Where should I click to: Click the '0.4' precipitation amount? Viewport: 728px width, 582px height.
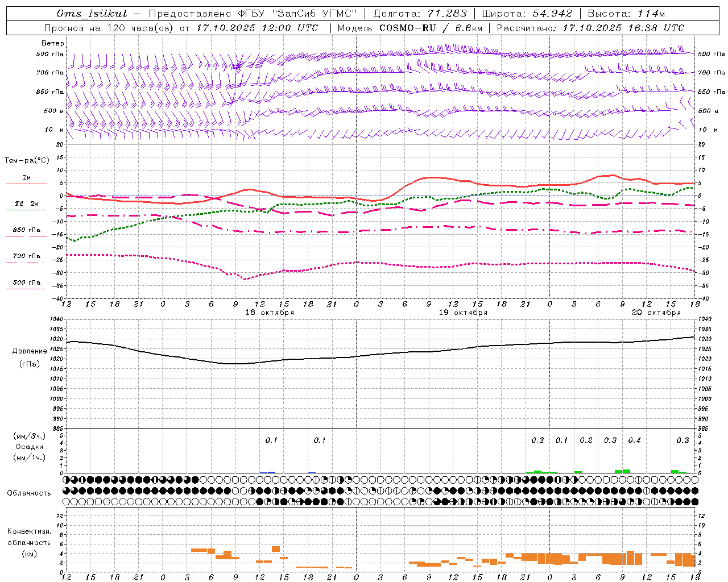(634, 440)
